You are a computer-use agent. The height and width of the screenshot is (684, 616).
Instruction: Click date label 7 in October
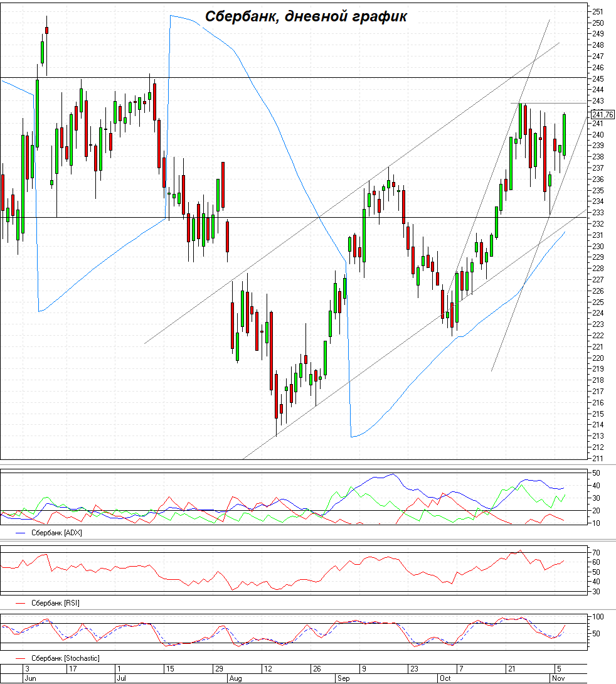[x=461, y=669]
